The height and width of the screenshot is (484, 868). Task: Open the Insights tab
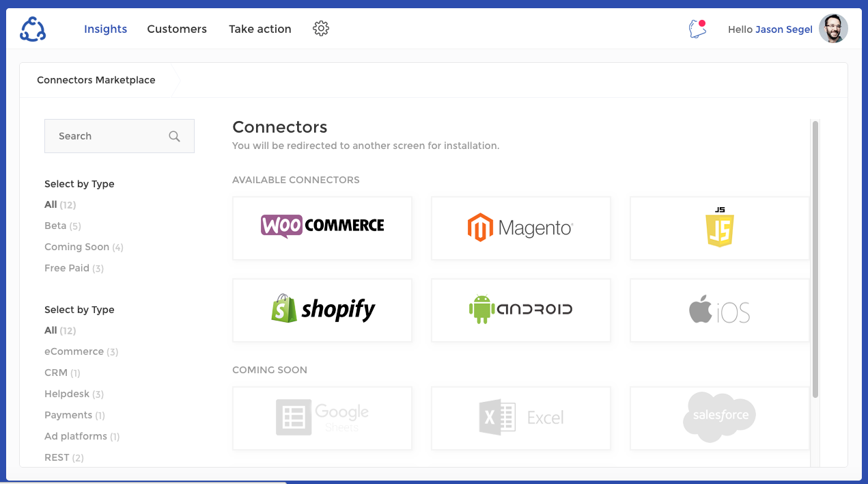pos(105,29)
